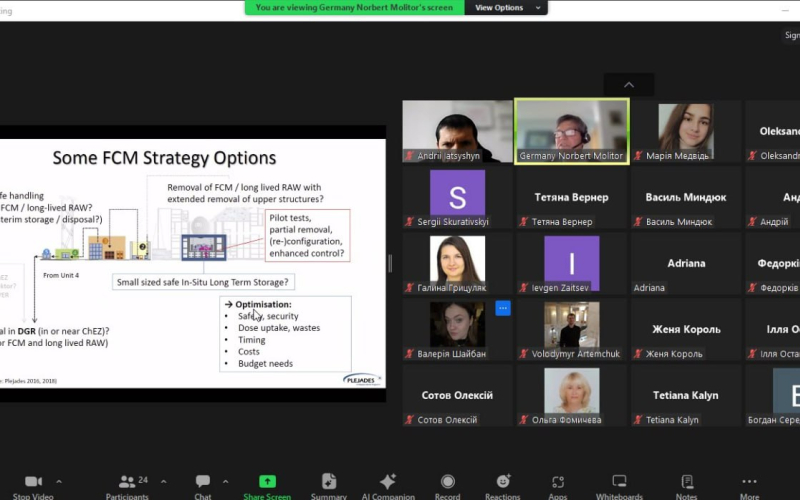Image resolution: width=800 pixels, height=500 pixels.
Task: Click muted mic icon of Ольга Фомичева
Action: click(523, 419)
